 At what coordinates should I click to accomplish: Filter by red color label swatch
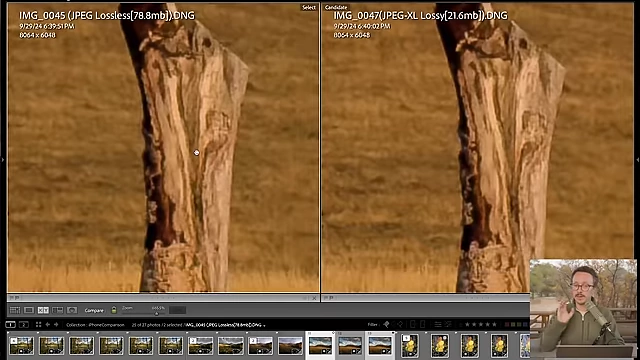(x=507, y=325)
